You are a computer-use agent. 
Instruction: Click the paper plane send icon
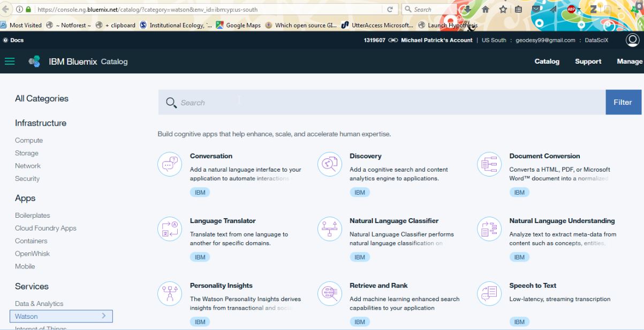(x=553, y=10)
